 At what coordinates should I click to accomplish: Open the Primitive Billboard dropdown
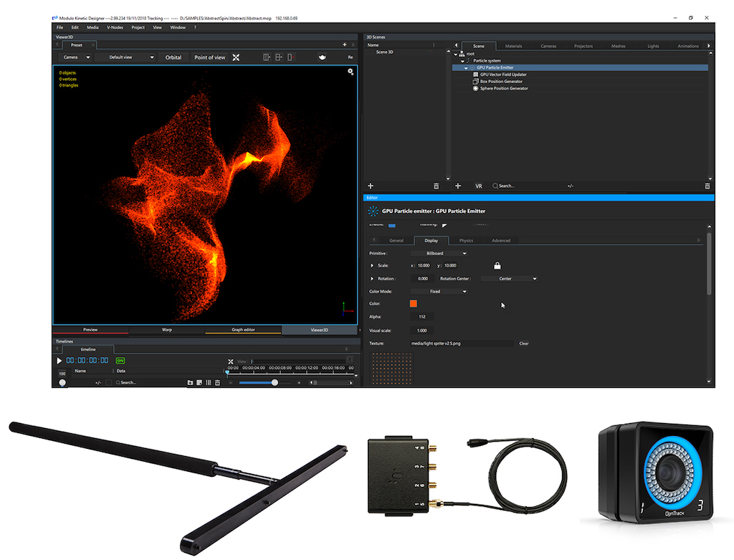pos(439,253)
